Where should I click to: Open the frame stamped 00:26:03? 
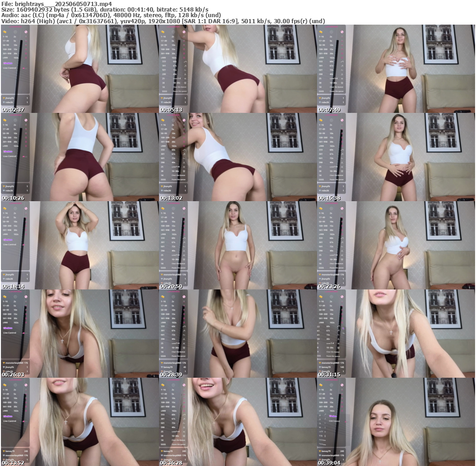tap(80, 334)
